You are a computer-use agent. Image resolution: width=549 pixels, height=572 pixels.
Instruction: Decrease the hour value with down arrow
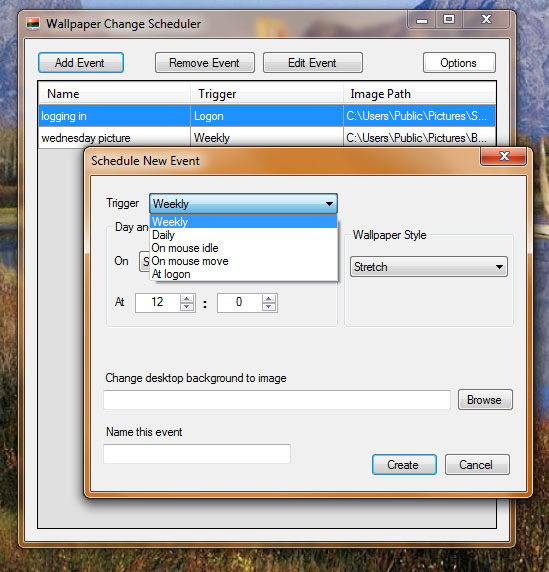pos(187,307)
